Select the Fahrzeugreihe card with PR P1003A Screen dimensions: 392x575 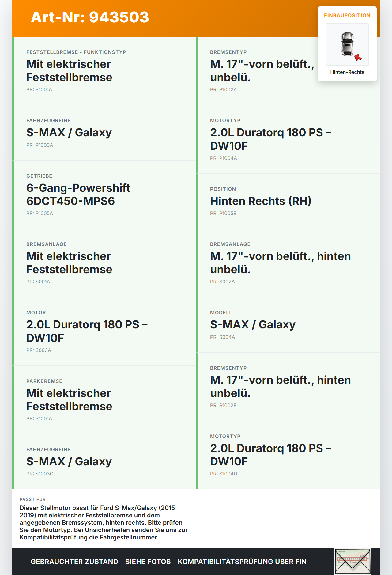[x=104, y=133]
